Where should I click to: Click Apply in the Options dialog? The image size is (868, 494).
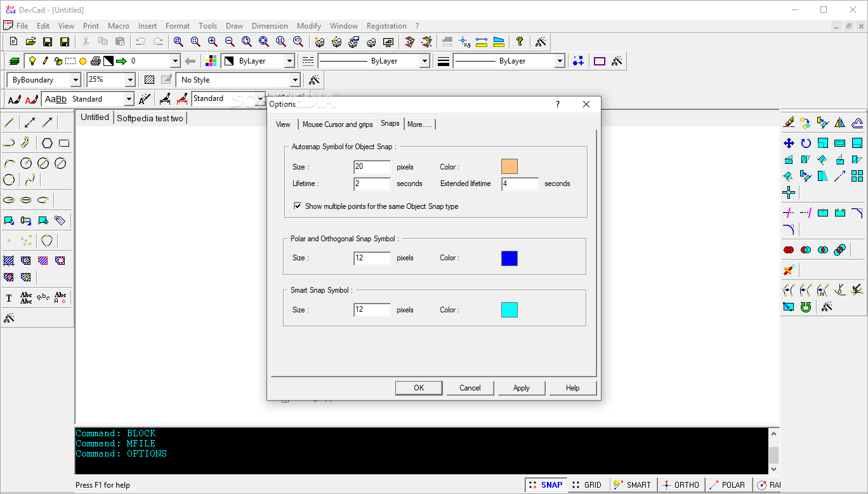tap(522, 388)
